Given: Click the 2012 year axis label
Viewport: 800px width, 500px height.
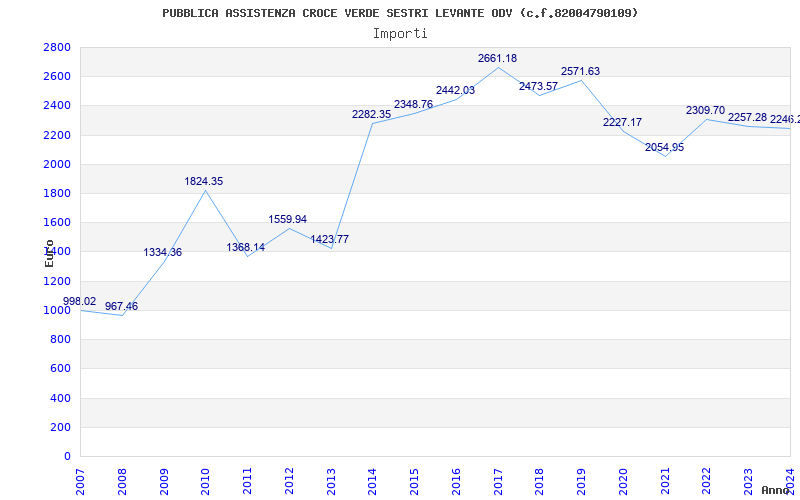Looking at the screenshot, I should (289, 482).
